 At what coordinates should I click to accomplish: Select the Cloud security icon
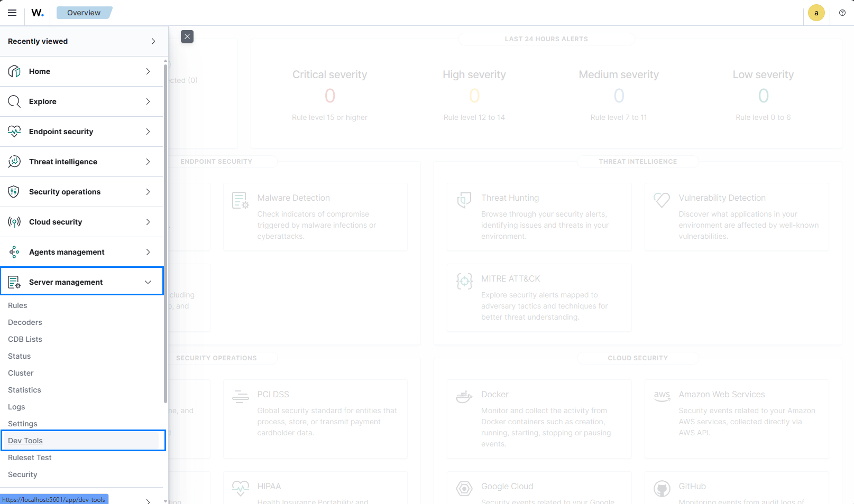point(14,222)
